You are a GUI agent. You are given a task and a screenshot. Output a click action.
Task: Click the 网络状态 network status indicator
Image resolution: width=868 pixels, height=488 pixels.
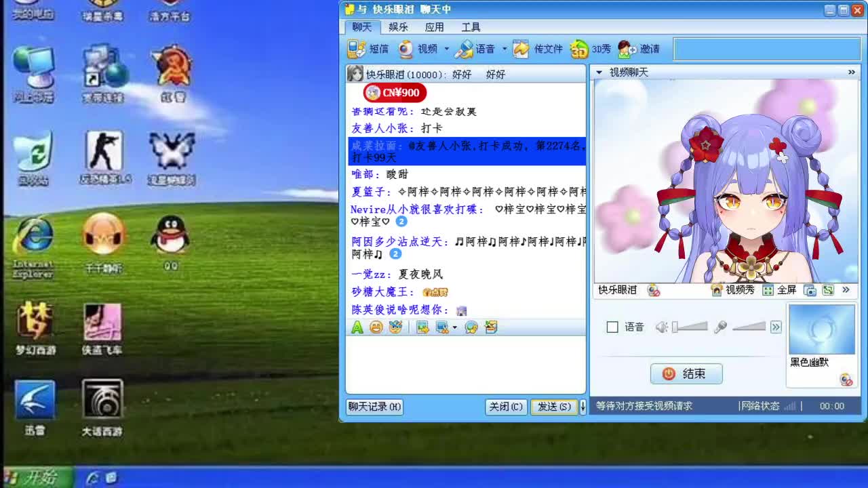click(769, 406)
